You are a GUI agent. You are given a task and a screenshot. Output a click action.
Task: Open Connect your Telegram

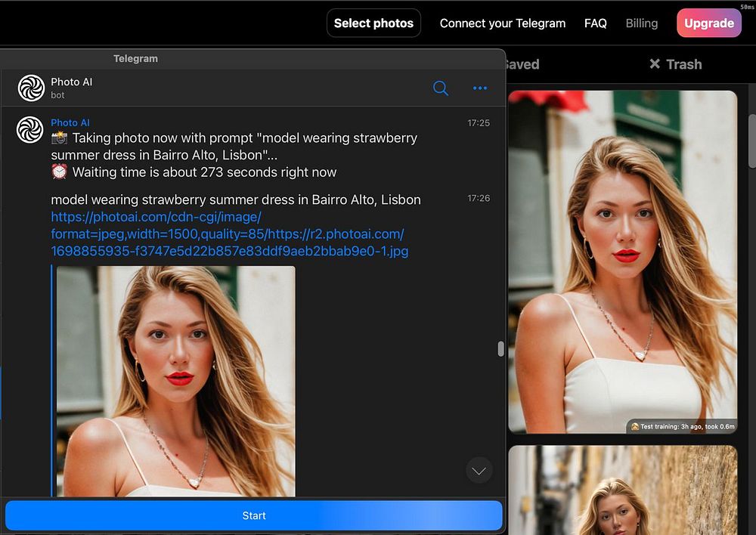[503, 23]
